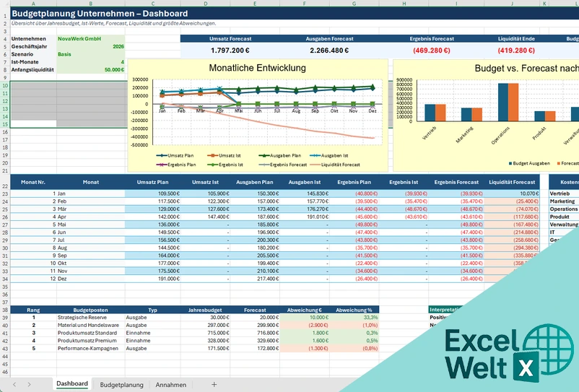Select the Operations bar pair in chart

coord(508,103)
